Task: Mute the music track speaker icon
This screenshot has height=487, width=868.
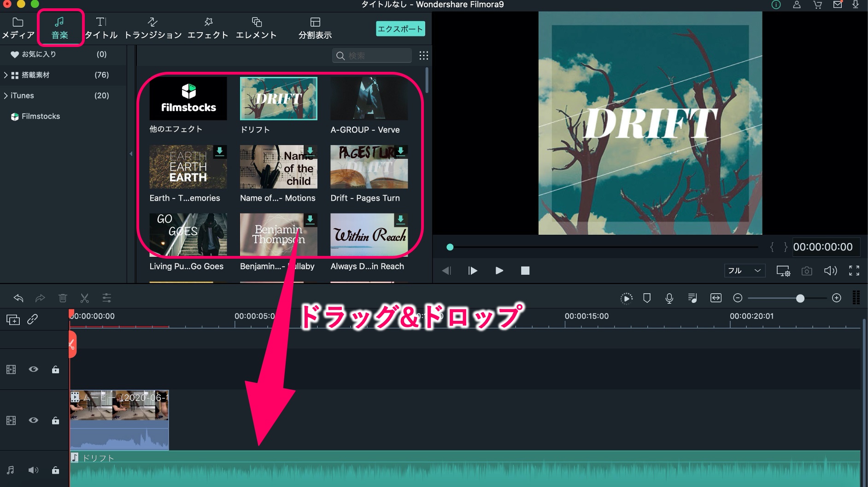Action: (33, 470)
